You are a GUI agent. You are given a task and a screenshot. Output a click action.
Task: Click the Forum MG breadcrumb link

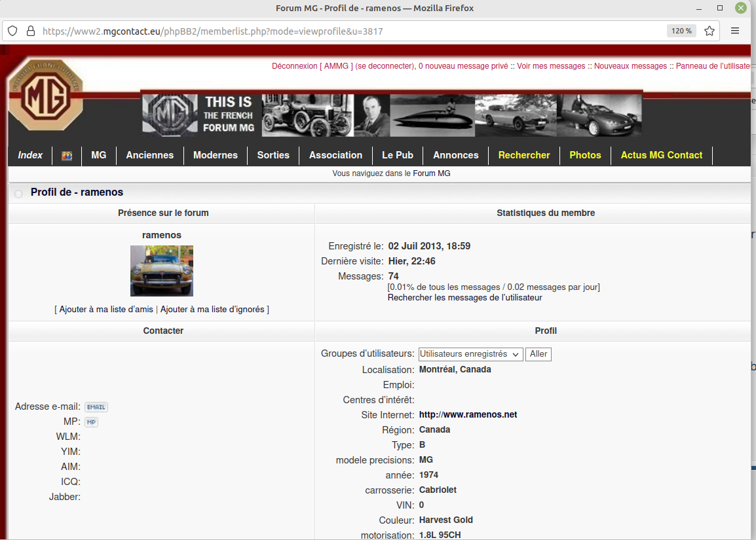[x=432, y=173]
